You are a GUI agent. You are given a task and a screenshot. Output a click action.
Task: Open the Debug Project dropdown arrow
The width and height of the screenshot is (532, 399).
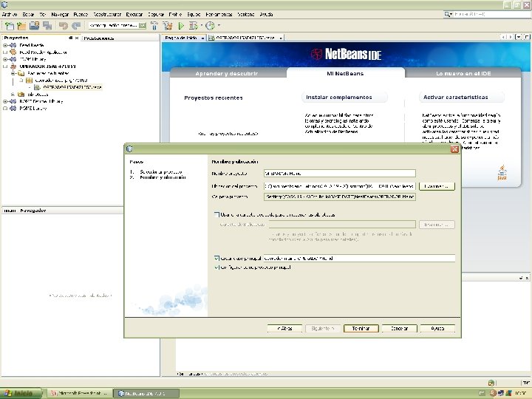coord(202,25)
